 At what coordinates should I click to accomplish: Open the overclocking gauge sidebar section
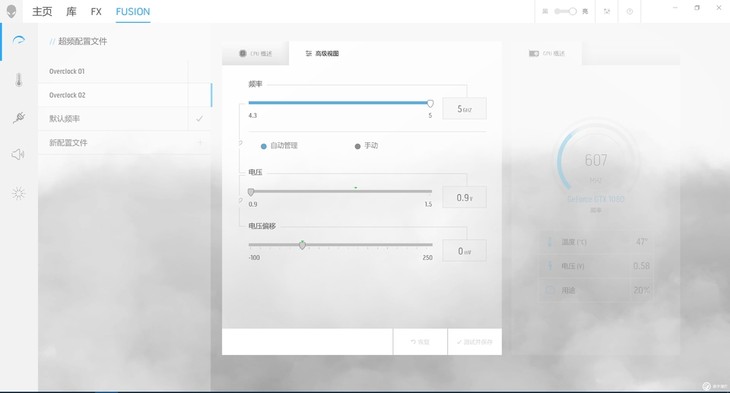[x=19, y=41]
